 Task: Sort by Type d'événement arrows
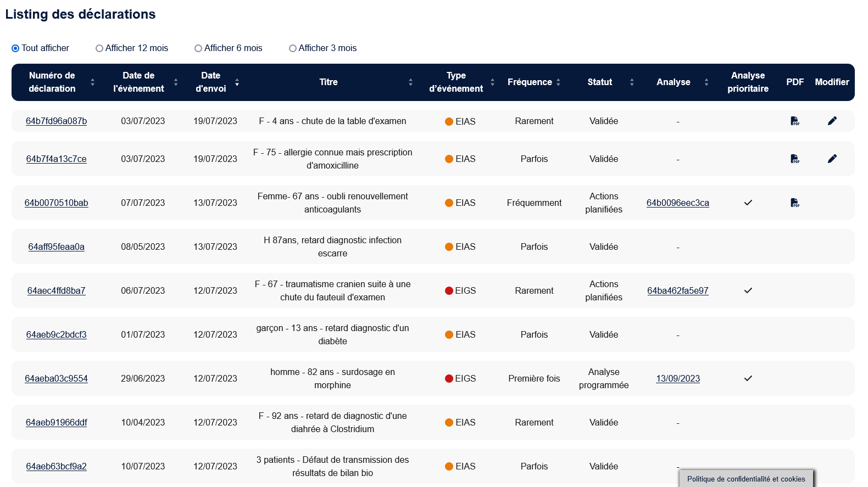492,82
